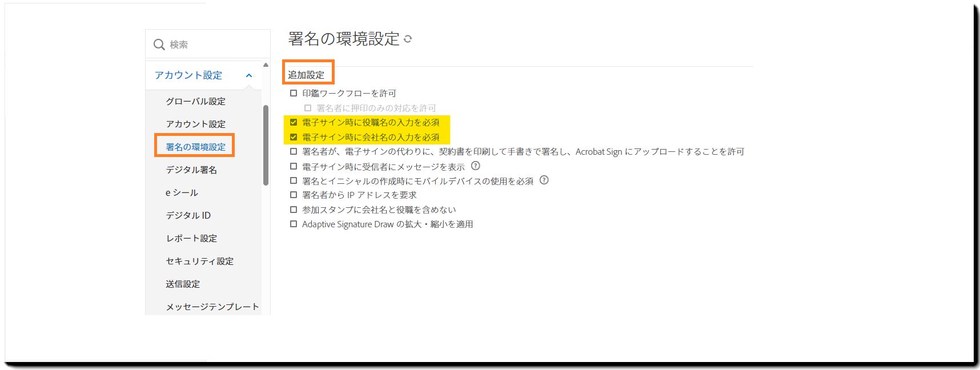Uncheck 電子サイン時に役職名の入力を必須
Screen dimensions: 980x370
[x=294, y=122]
